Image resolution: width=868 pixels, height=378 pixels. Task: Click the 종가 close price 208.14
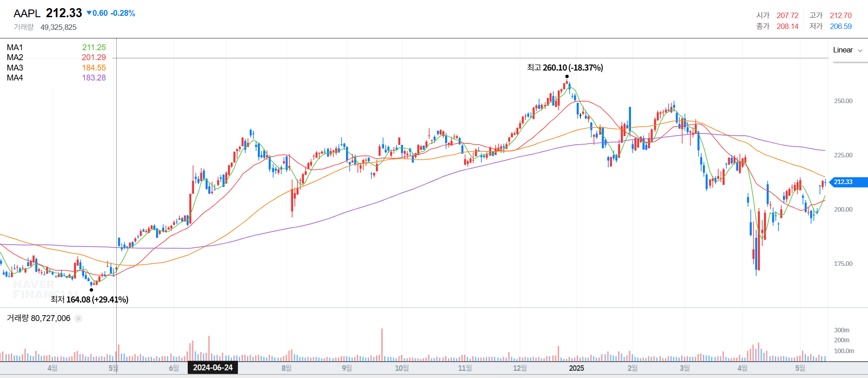click(x=787, y=26)
